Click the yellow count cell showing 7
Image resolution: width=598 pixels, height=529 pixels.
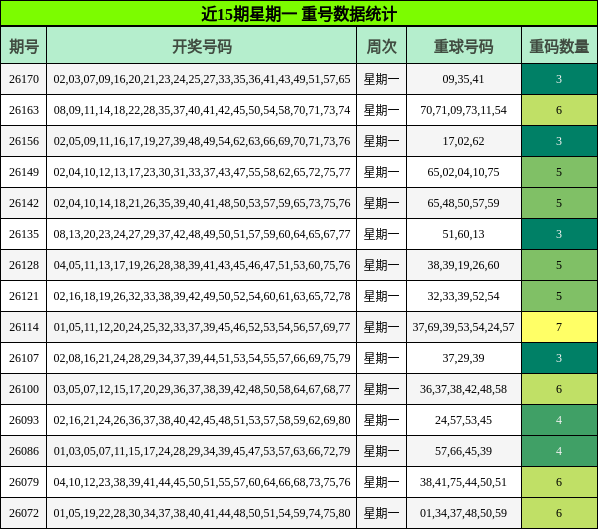pyautogui.click(x=559, y=327)
